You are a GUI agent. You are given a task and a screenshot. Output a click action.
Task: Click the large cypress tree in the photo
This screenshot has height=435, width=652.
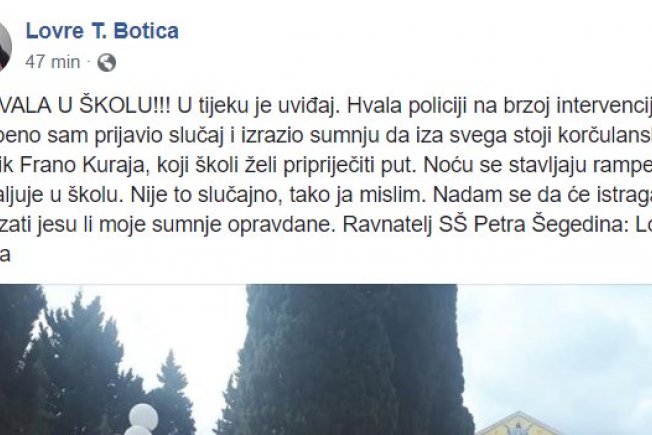[x=349, y=360]
